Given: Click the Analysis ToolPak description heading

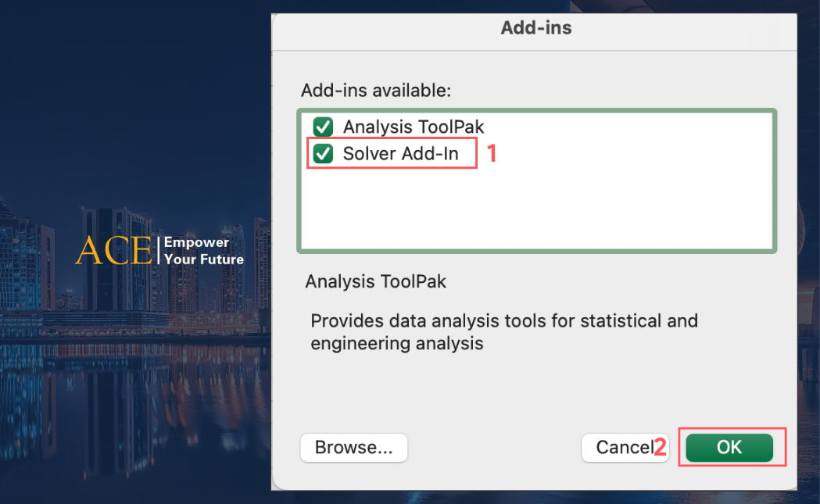Looking at the screenshot, I should click(375, 281).
